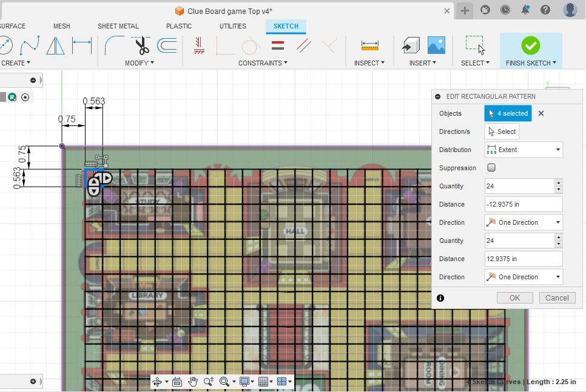This screenshot has height=392, width=586.
Task: Click the Objects 4 selected button
Action: [x=508, y=113]
